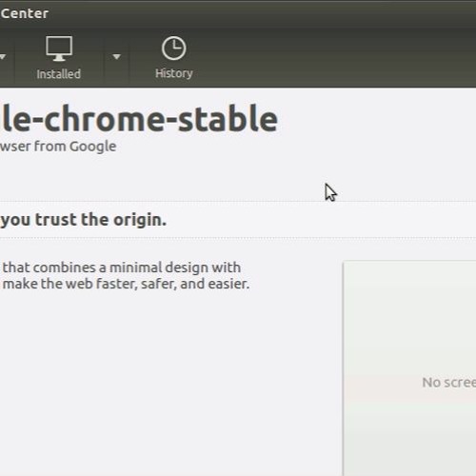
Task: Click the word "Google" in the subtitle
Action: [x=92, y=147]
